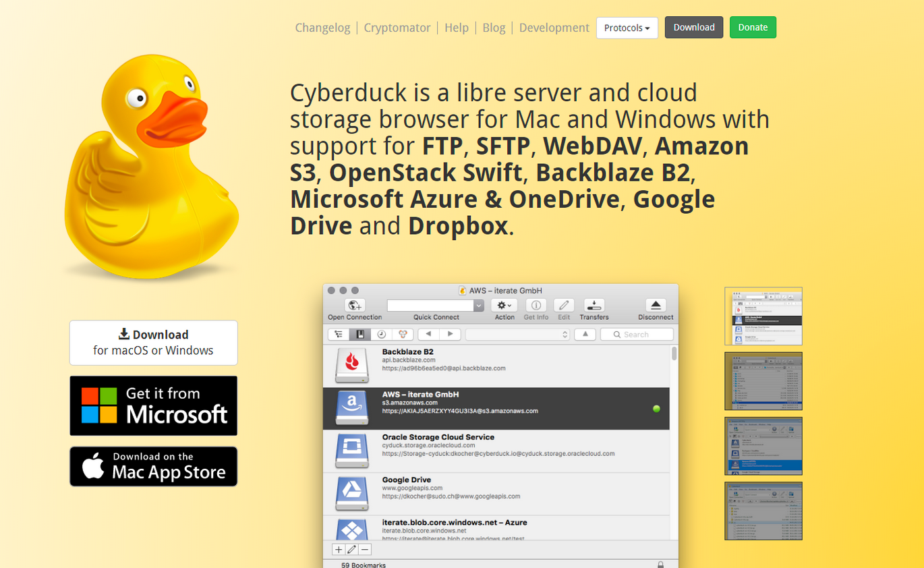Visit the Blog nav link
924x568 pixels.
494,28
